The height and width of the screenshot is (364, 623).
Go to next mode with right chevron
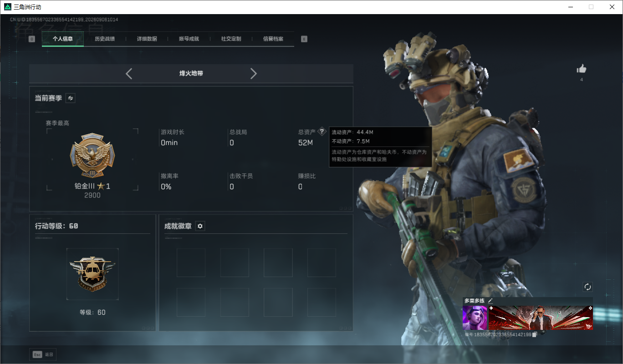(254, 74)
